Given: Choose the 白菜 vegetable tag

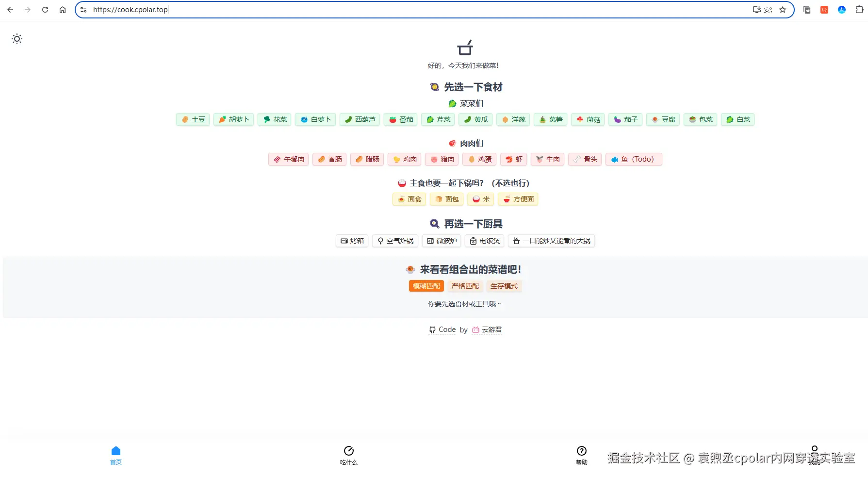Looking at the screenshot, I should (x=738, y=119).
